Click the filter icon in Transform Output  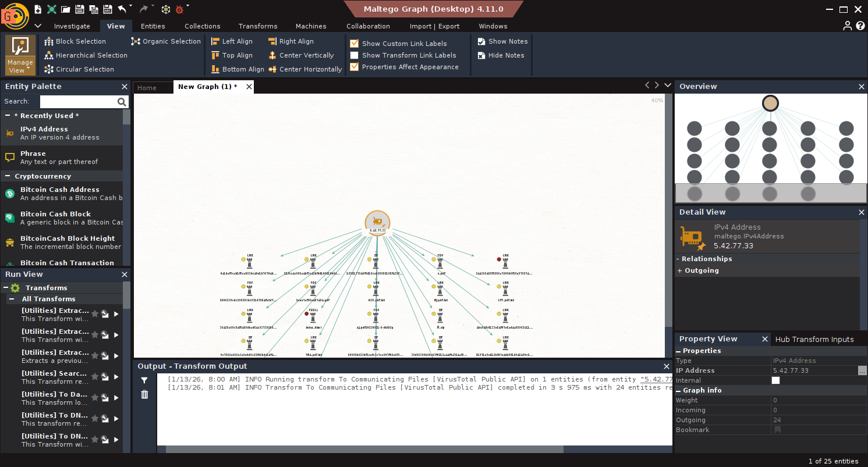click(x=144, y=380)
